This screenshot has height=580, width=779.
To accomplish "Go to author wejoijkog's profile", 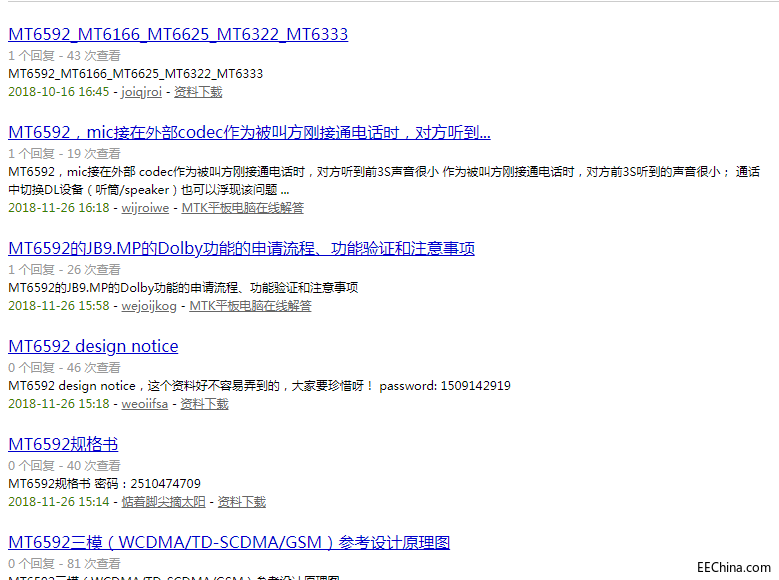I will coord(149,306).
